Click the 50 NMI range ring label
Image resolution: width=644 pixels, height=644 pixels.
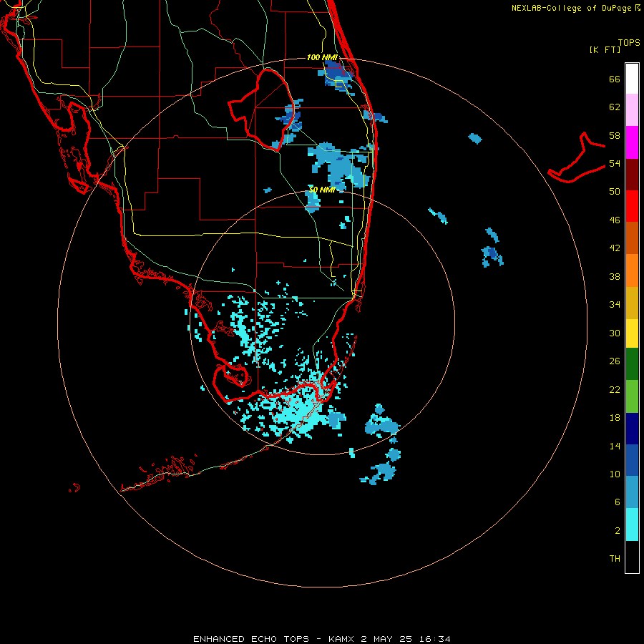click(x=322, y=190)
